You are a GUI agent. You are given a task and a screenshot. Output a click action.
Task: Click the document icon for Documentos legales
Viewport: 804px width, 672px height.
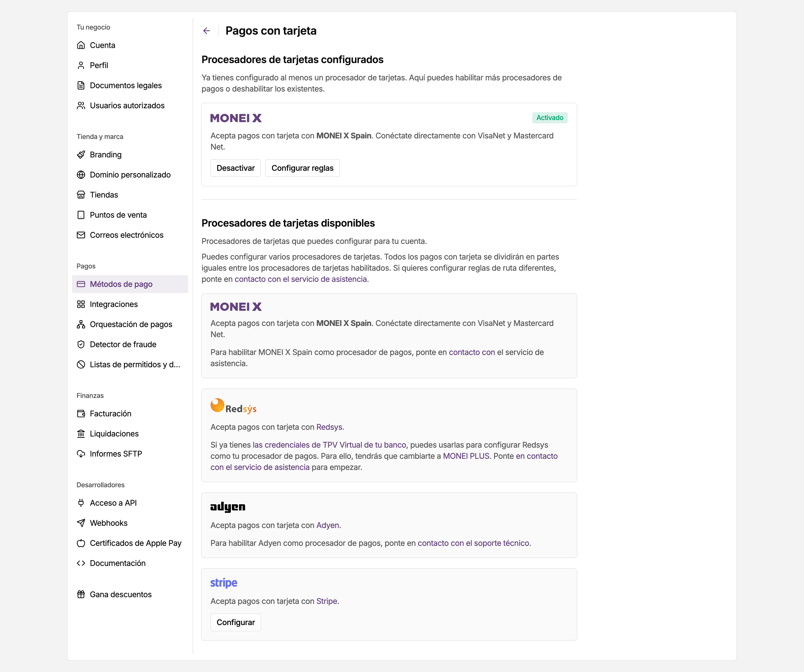(81, 85)
